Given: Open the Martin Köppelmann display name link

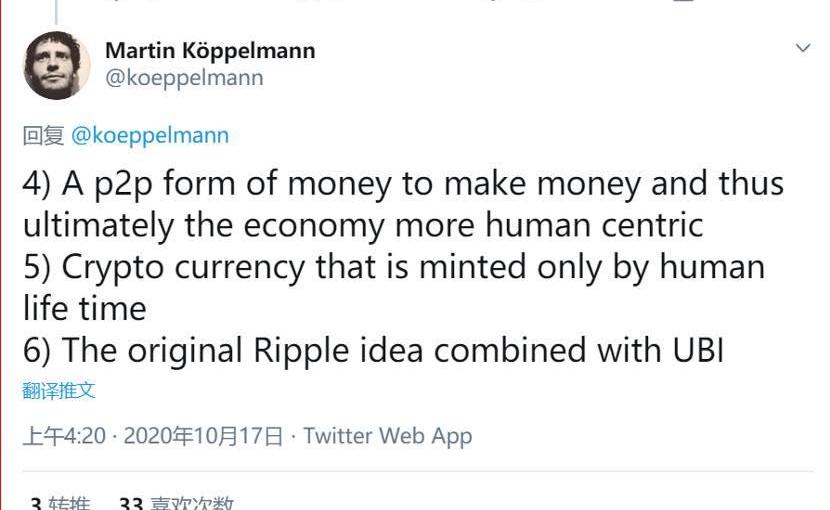Looking at the screenshot, I should [210, 50].
